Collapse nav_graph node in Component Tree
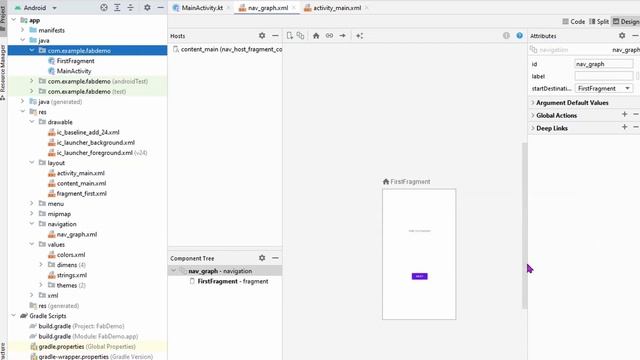The width and height of the screenshot is (640, 360). pyautogui.click(x=173, y=271)
